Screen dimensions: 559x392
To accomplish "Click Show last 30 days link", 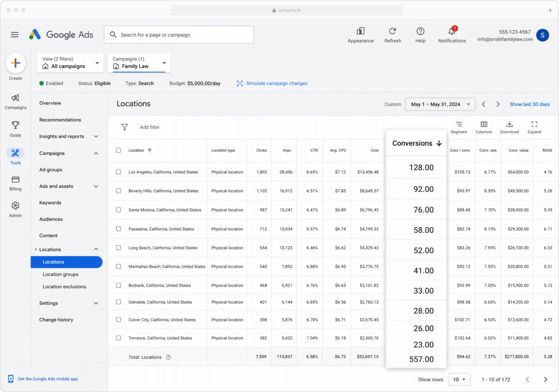I will (530, 104).
